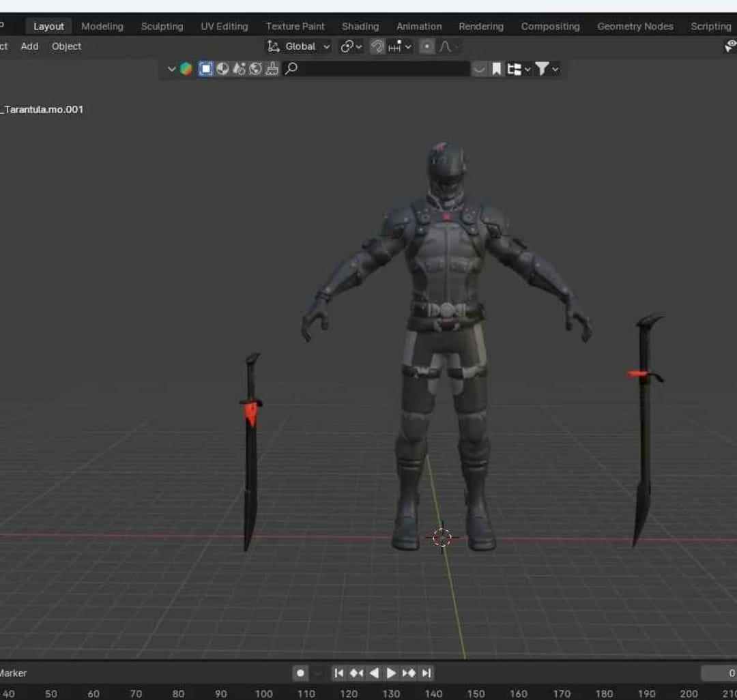Click the bookmark icon next to search bar
Viewport: 737px width, 700px height.
tap(496, 69)
